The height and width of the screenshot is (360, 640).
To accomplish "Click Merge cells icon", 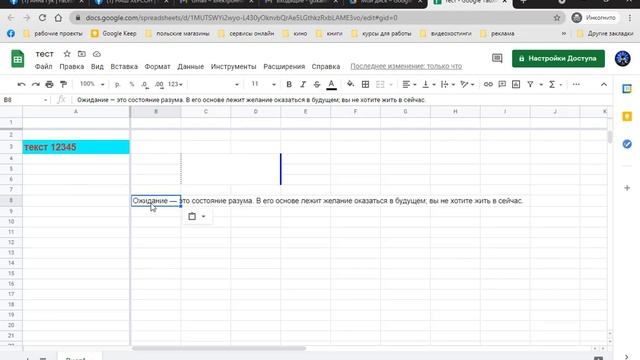I will tap(380, 84).
